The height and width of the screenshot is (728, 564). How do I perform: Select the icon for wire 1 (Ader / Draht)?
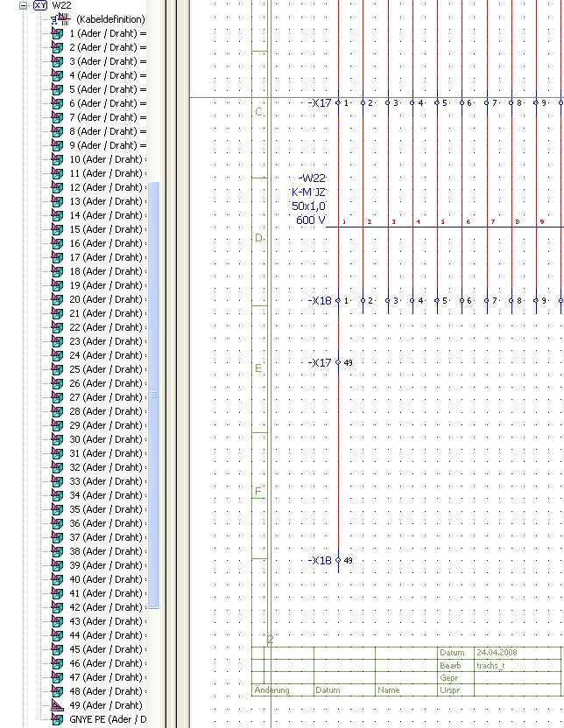click(x=57, y=33)
